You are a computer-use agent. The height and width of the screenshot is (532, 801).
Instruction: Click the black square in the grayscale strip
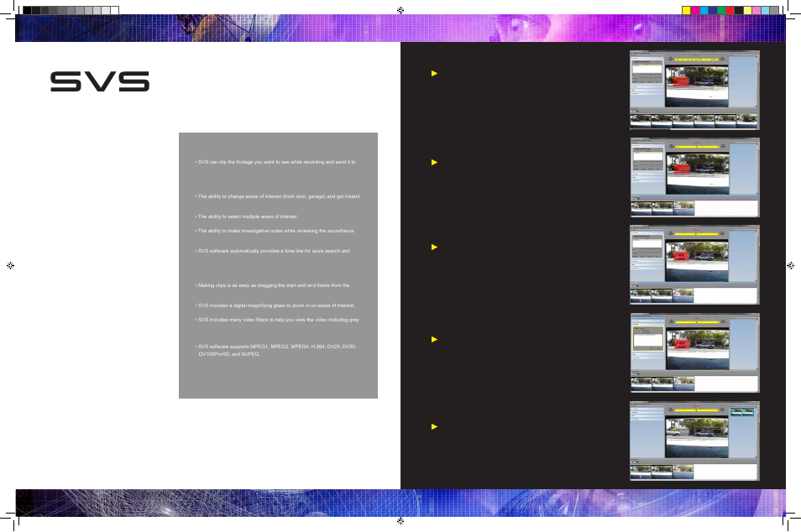(x=27, y=10)
